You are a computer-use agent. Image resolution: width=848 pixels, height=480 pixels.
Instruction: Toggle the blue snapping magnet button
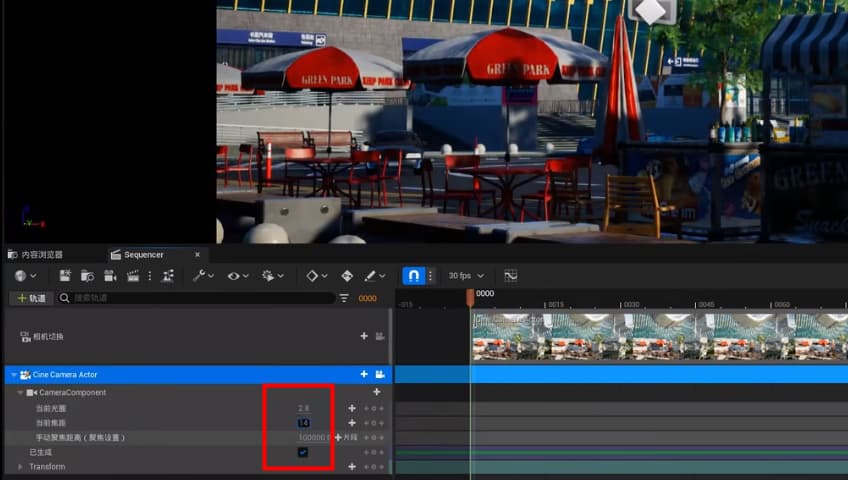[413, 275]
